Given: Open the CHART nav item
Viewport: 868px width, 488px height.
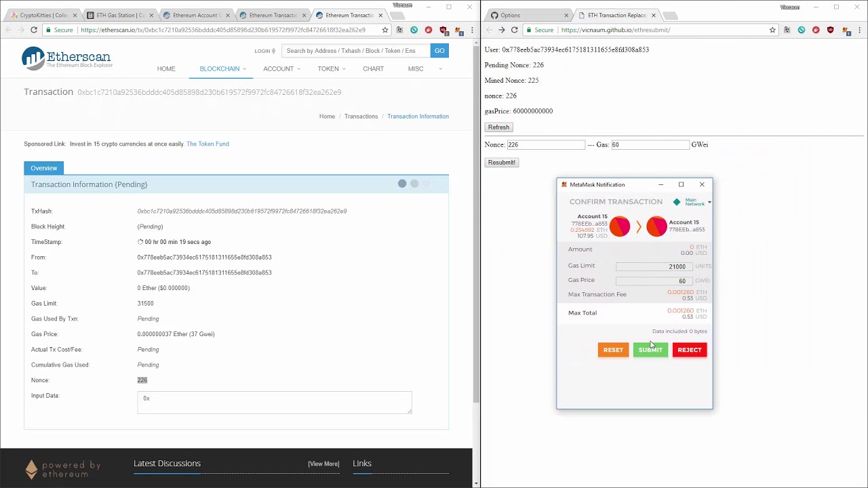Looking at the screenshot, I should coord(373,68).
